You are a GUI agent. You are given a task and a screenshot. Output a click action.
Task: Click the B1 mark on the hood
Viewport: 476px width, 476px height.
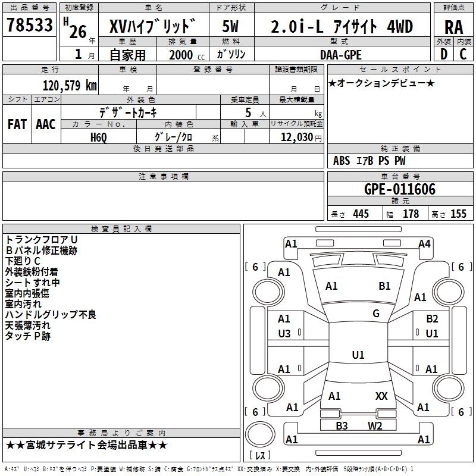pos(384,286)
